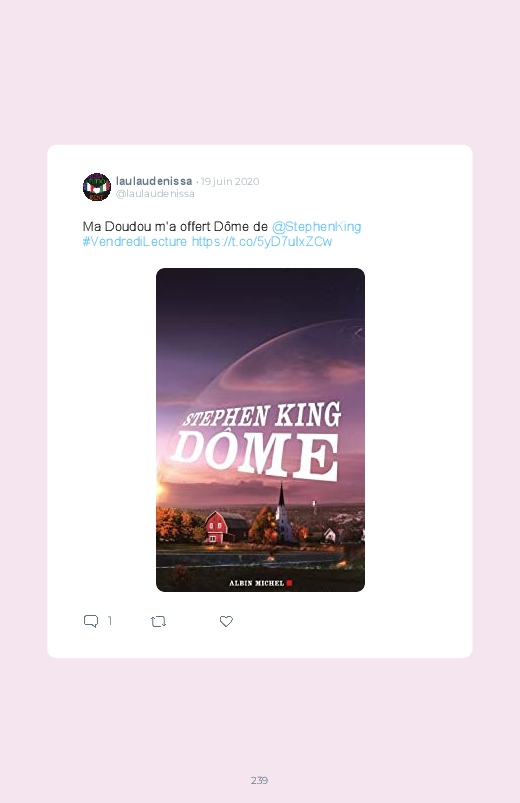Click the red barn on the cover
Screen dimensions: 520x803
pyautogui.click(x=224, y=527)
